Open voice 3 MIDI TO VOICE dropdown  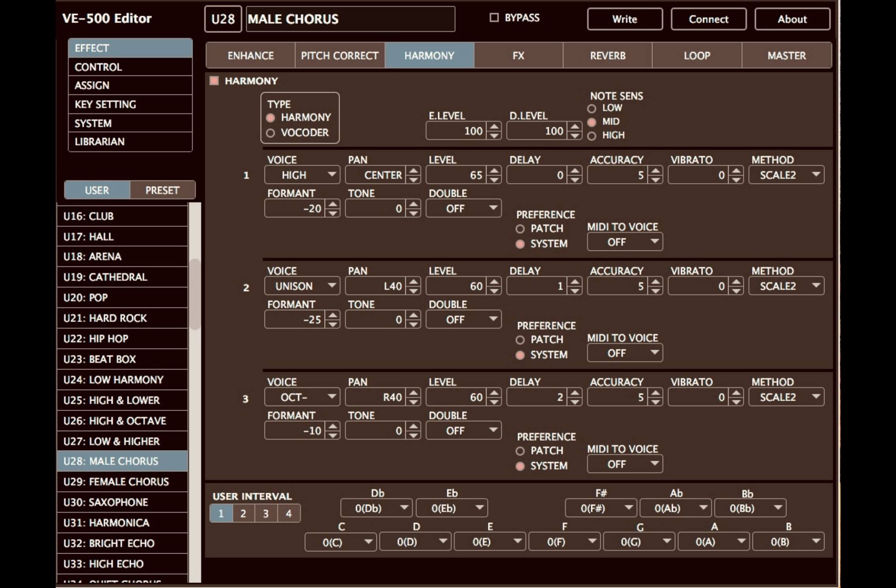(x=625, y=464)
